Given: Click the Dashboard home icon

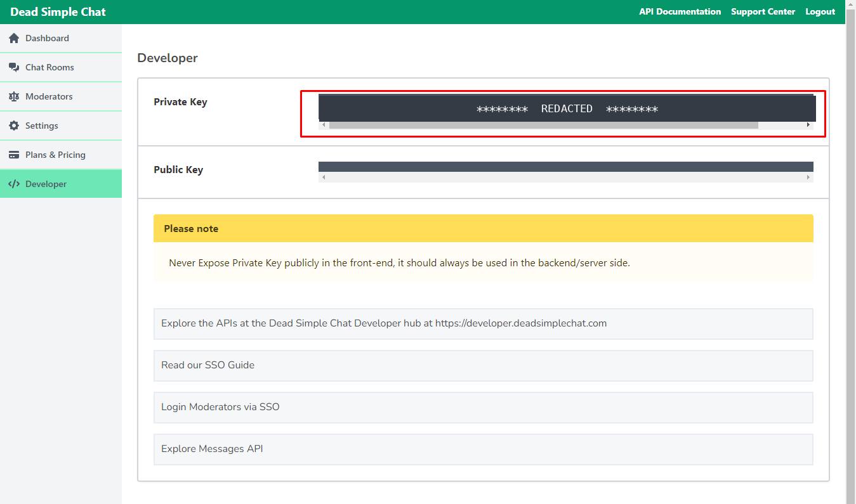Looking at the screenshot, I should click(x=14, y=39).
